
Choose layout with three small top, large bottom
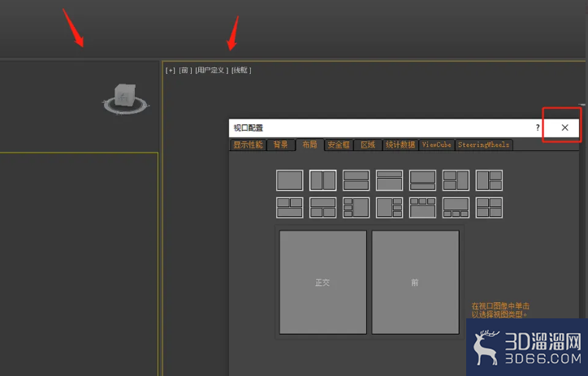pyautogui.click(x=422, y=208)
